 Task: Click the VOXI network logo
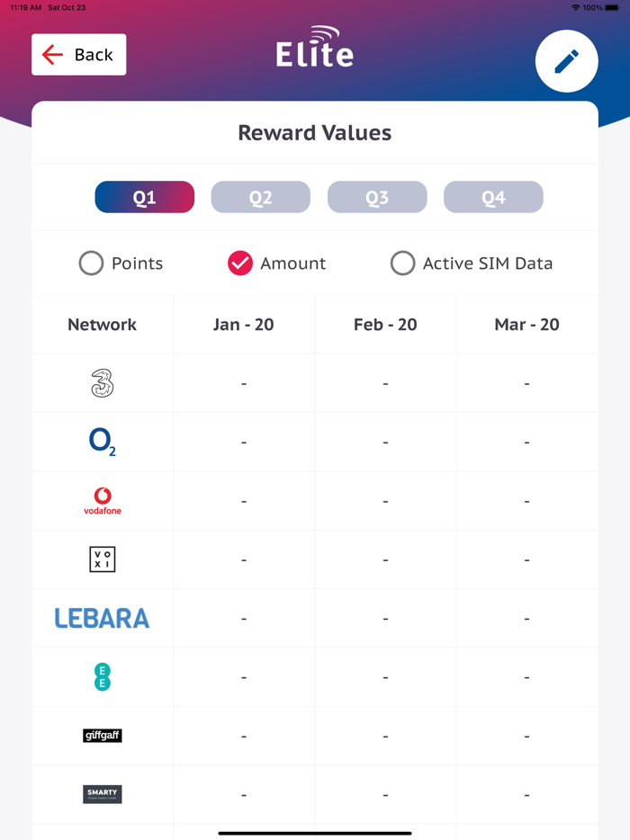coord(102,559)
